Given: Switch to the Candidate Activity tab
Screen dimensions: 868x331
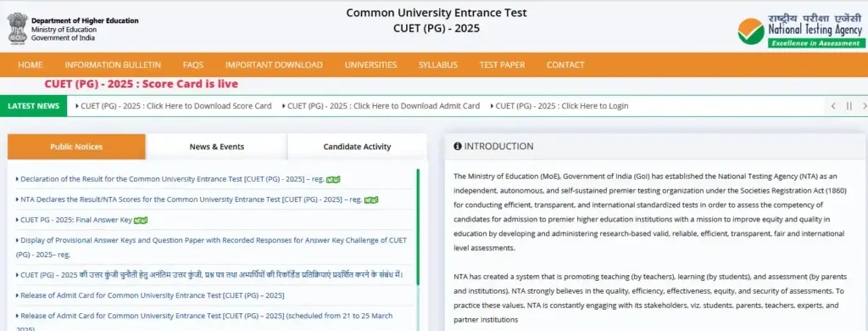Looking at the screenshot, I should coord(357,147).
